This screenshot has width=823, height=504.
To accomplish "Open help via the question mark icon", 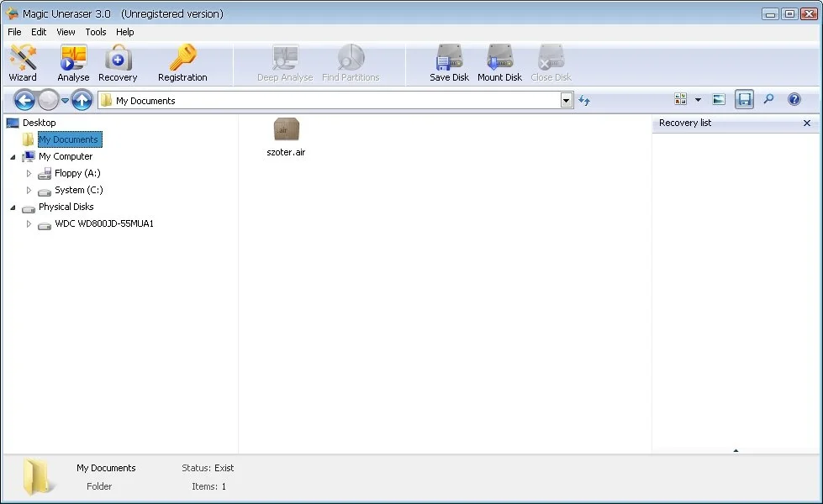I will 794,100.
